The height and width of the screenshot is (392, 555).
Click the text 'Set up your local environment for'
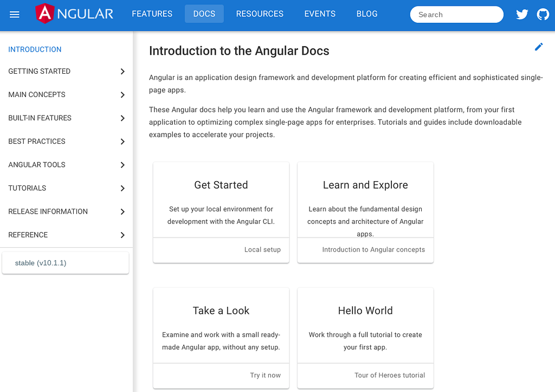tap(221, 209)
